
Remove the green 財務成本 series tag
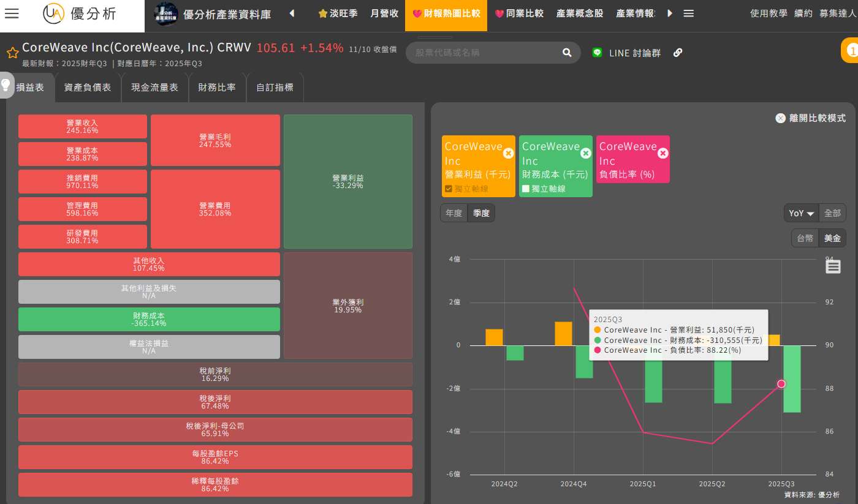585,153
